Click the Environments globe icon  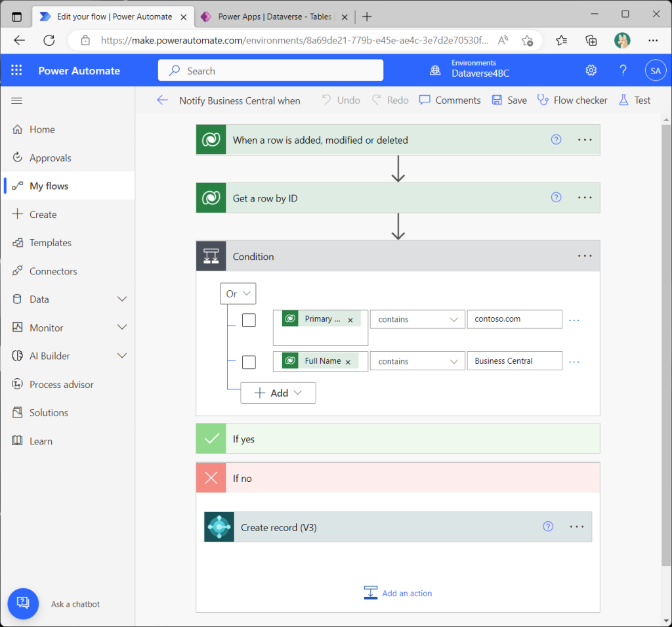(435, 70)
